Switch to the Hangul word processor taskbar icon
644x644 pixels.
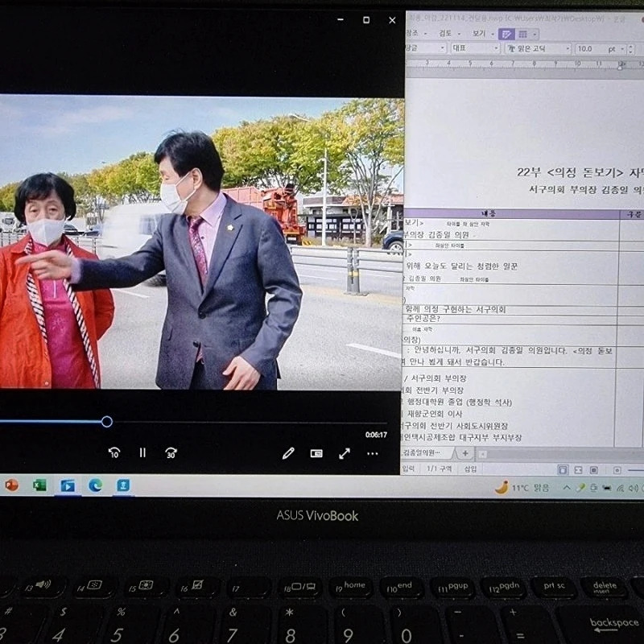point(123,486)
